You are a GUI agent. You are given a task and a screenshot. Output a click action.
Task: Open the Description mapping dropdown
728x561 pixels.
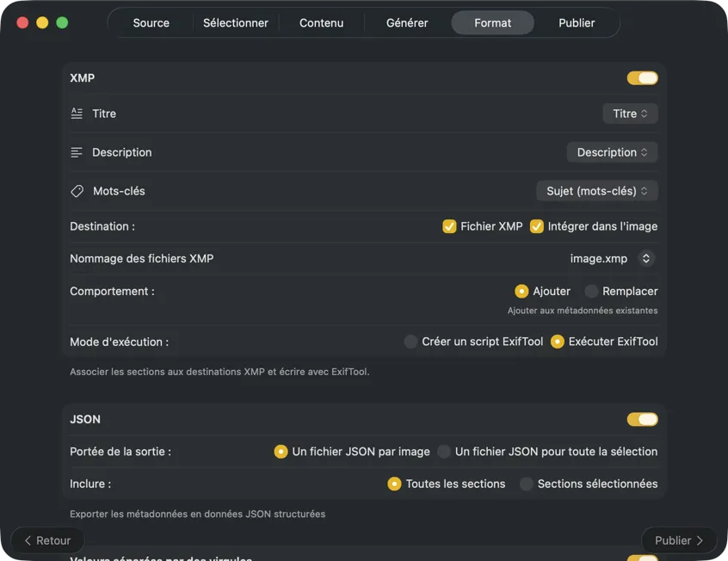(612, 152)
